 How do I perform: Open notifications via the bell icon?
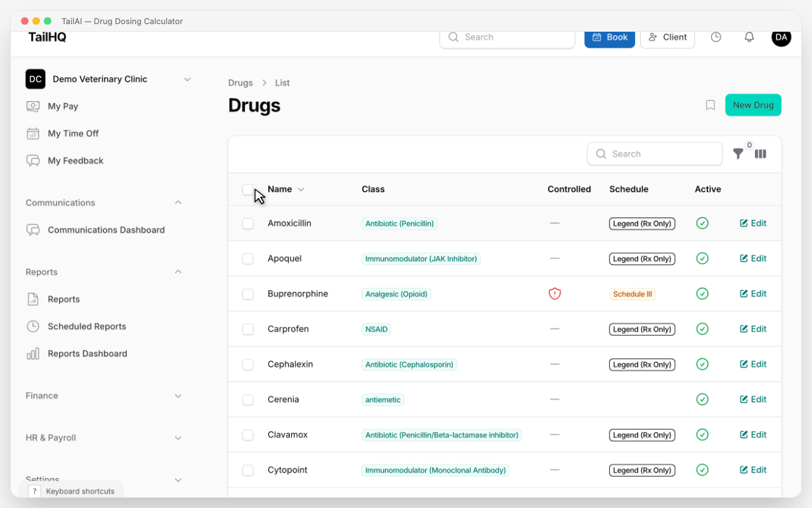click(749, 37)
